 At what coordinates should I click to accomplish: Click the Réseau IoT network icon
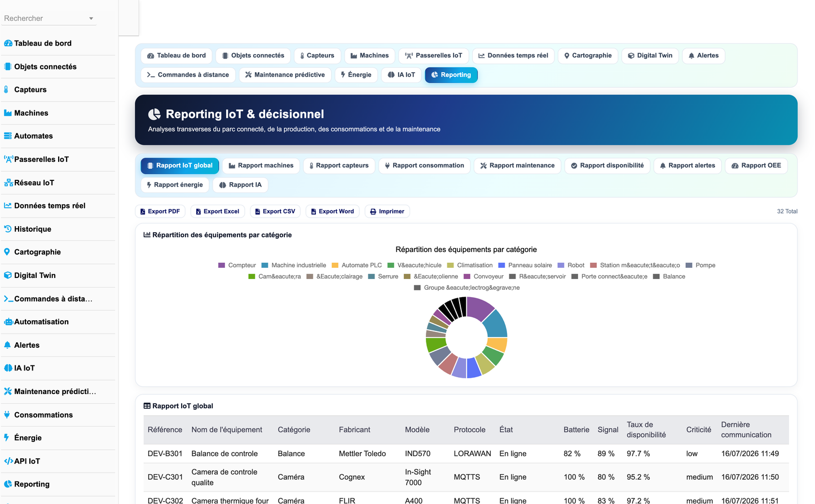(8, 183)
